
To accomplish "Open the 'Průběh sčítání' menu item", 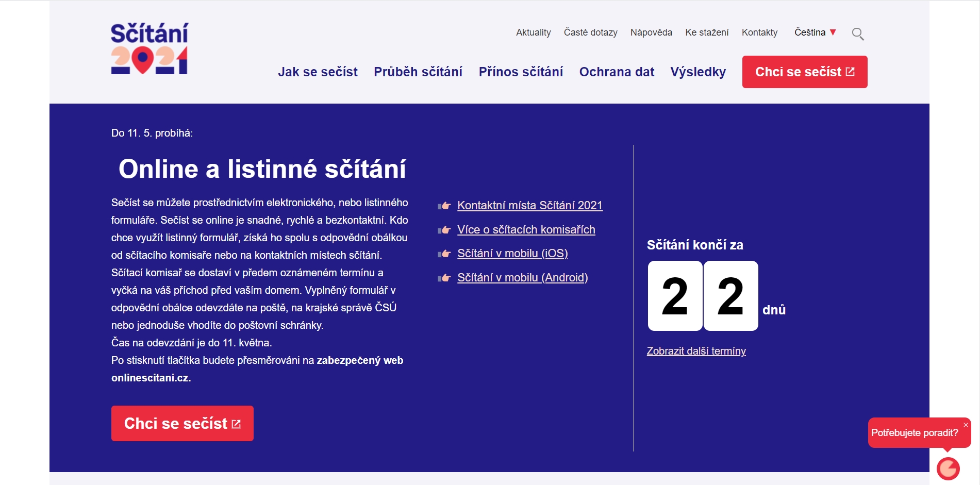I will tap(418, 72).
